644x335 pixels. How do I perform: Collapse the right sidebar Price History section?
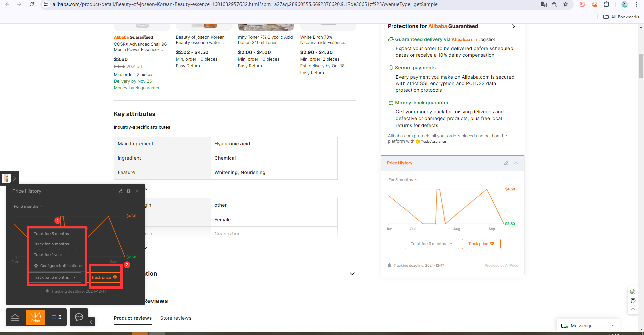pyautogui.click(x=516, y=163)
